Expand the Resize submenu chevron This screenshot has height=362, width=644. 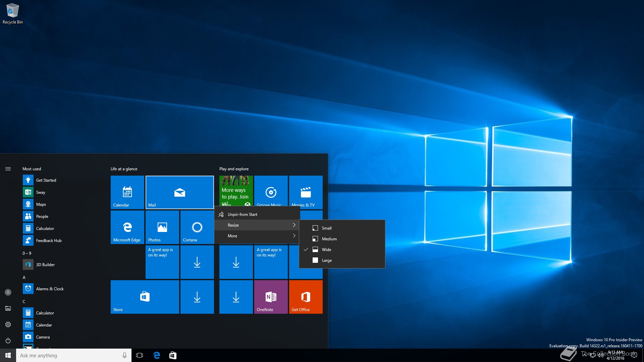pyautogui.click(x=294, y=225)
